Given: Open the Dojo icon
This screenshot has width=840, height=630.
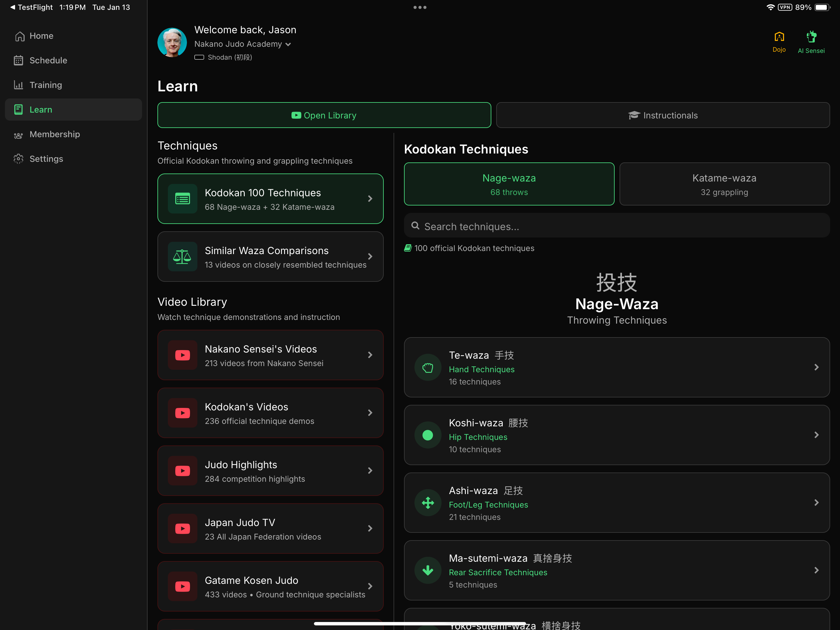Looking at the screenshot, I should [x=779, y=37].
